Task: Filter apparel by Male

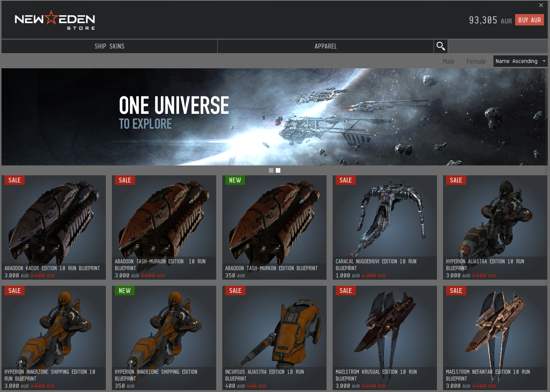Action: coord(448,61)
